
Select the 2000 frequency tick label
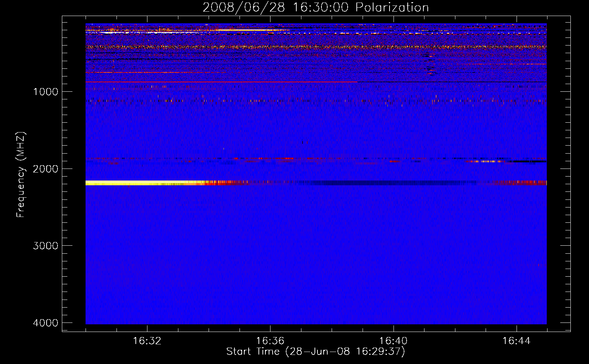click(x=46, y=169)
